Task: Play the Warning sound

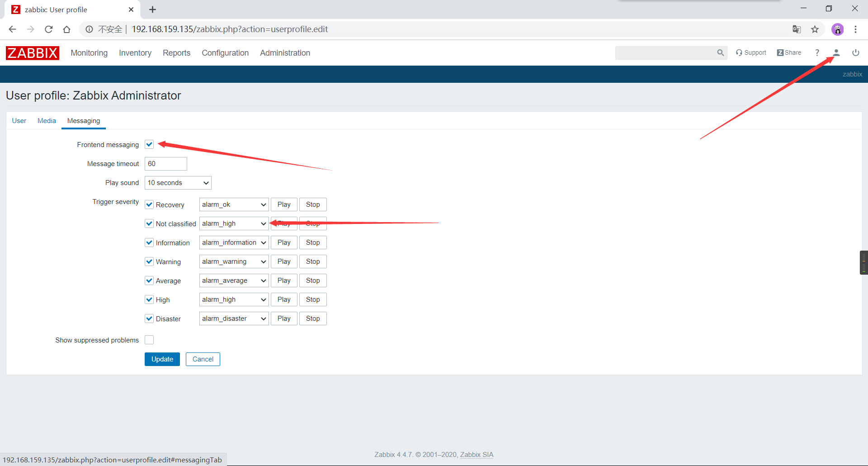Action: pos(284,262)
